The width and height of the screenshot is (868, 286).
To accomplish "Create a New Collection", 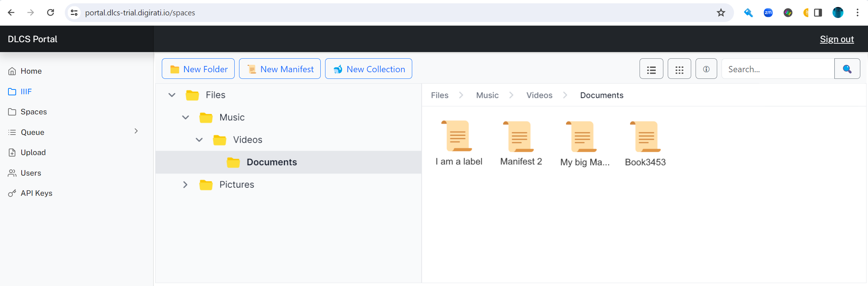I will 368,69.
